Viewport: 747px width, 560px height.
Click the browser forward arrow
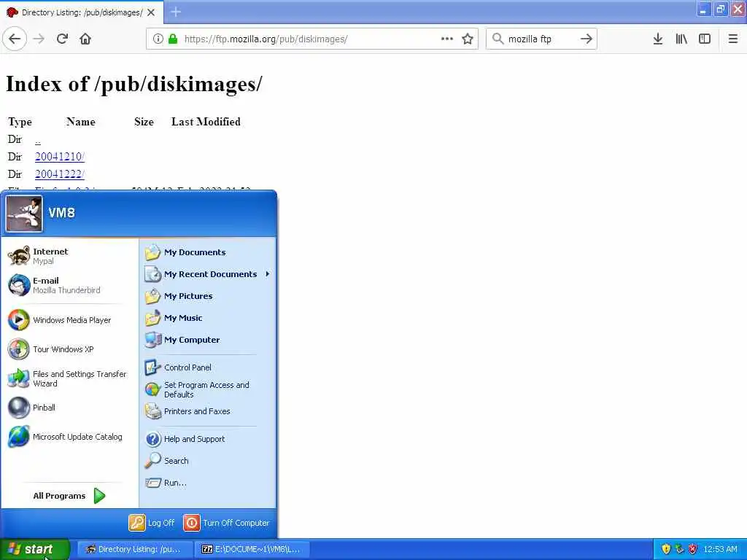point(39,39)
